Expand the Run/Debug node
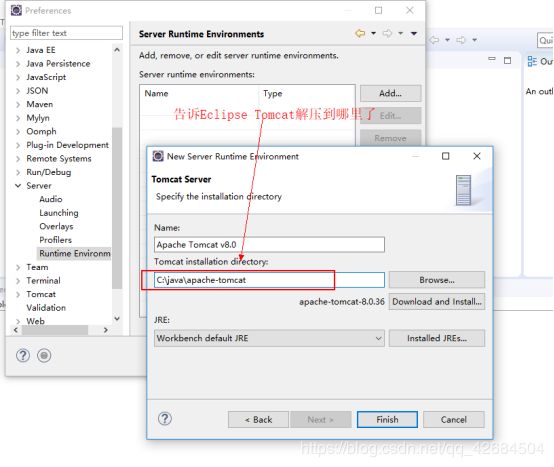Image resolution: width=554 pixels, height=467 pixels. tap(18, 172)
